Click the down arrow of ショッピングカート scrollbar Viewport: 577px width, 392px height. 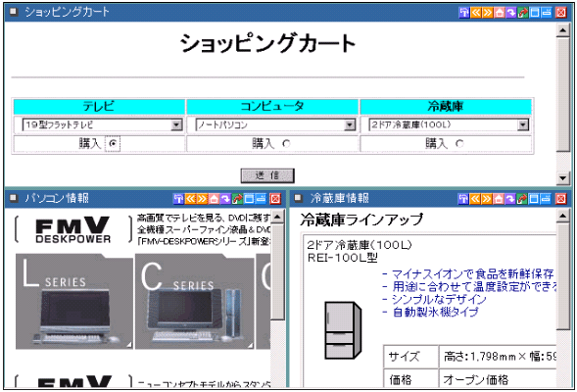563,178
